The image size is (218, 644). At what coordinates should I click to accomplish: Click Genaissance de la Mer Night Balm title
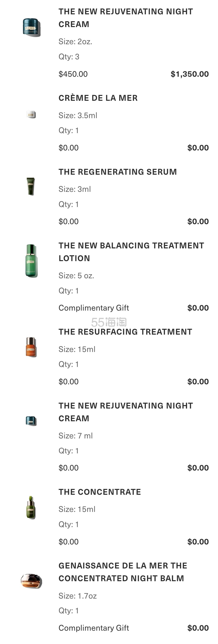(123, 572)
